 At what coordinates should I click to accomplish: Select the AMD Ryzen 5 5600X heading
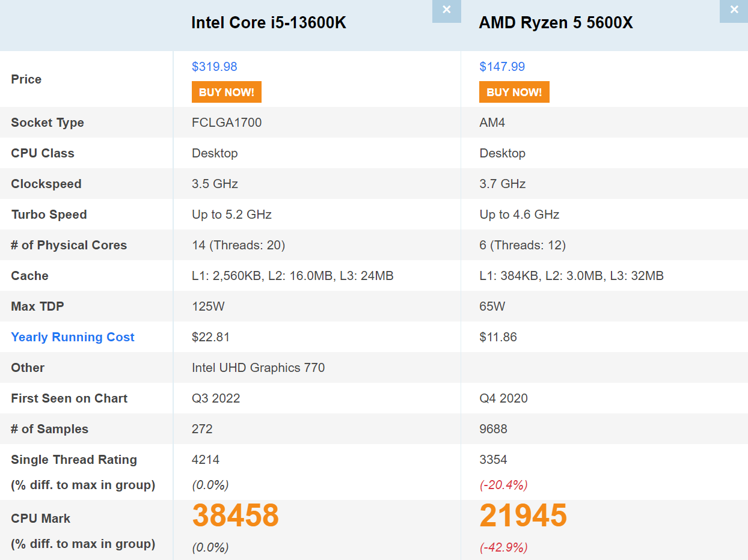556,23
